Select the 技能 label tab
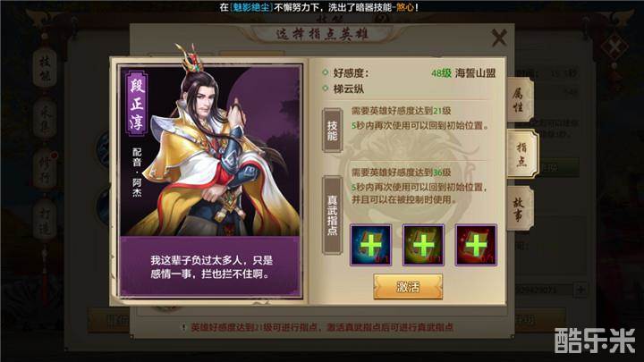The width and height of the screenshot is (644, 362). pos(332,130)
